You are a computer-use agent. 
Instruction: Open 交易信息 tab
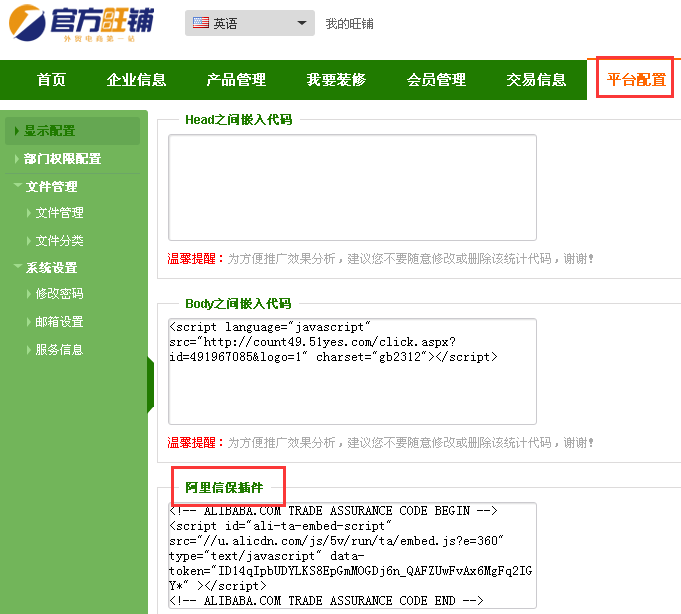tap(536, 79)
